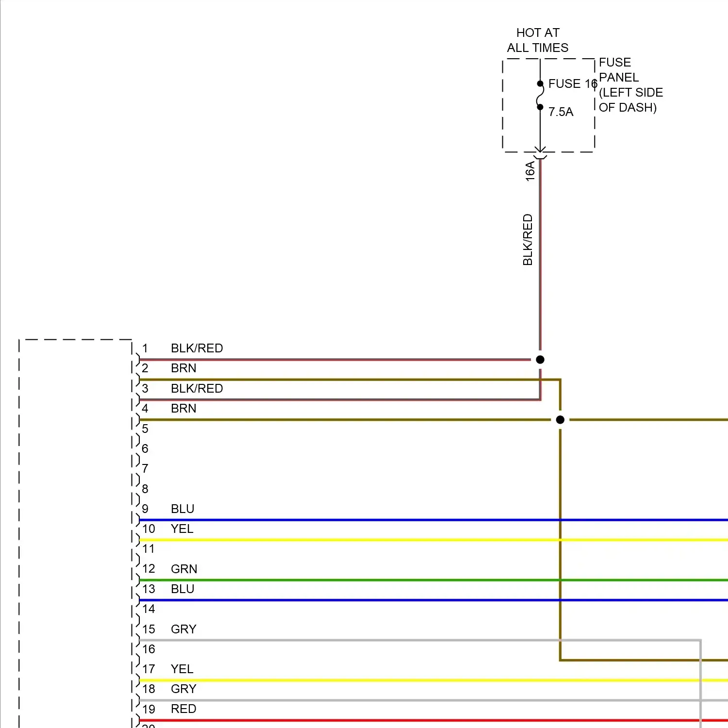Select the pin 15 GRY label
The width and height of the screenshot is (728, 728).
(183, 629)
